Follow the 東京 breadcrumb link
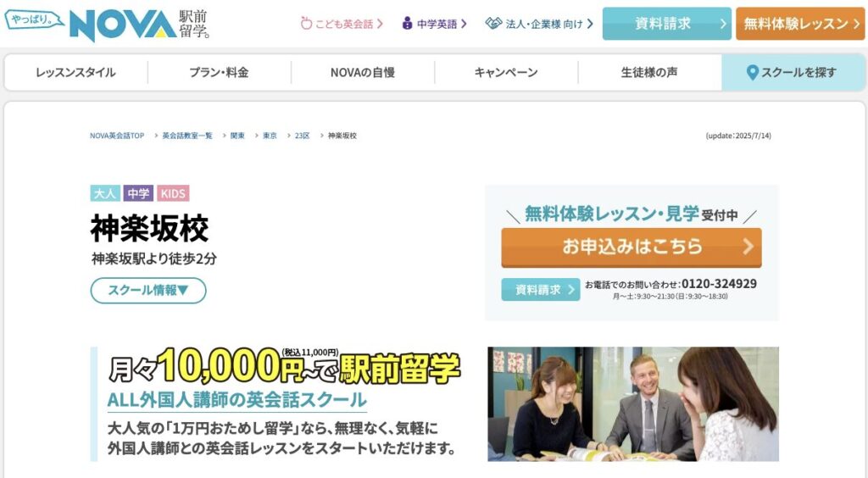 pyautogui.click(x=270, y=136)
